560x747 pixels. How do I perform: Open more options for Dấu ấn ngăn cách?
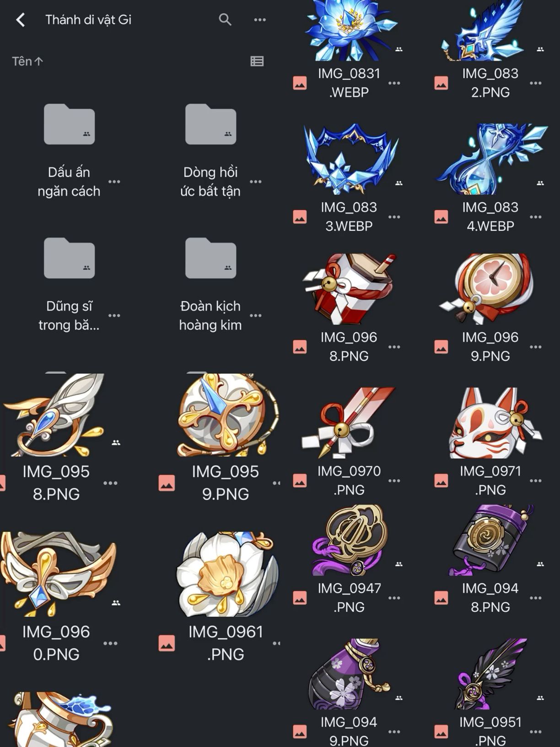(x=114, y=182)
